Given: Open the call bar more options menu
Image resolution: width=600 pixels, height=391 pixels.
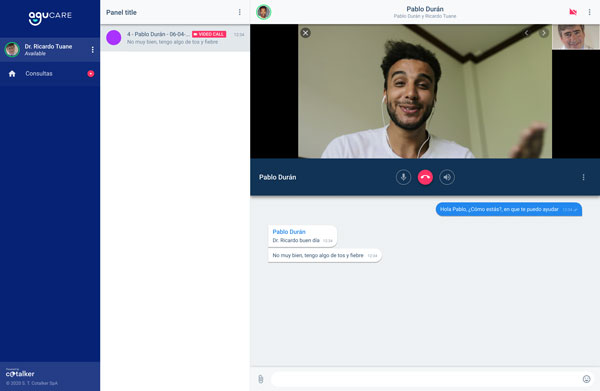Looking at the screenshot, I should [583, 177].
